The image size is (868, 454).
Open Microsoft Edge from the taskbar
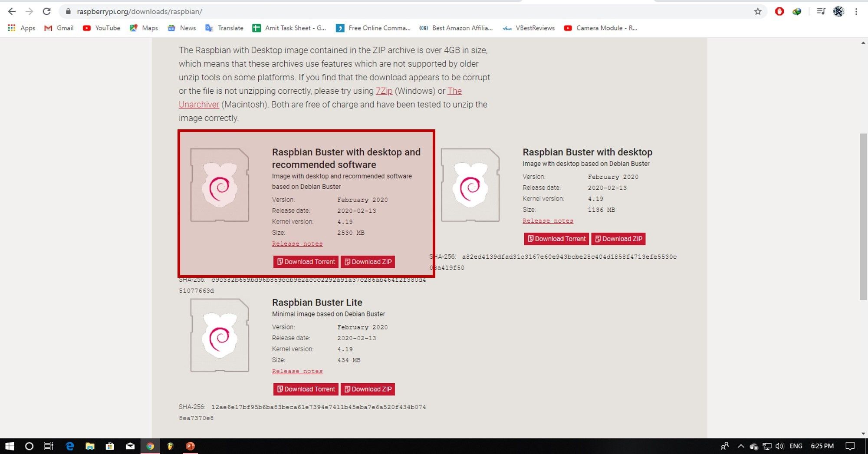tap(69, 446)
